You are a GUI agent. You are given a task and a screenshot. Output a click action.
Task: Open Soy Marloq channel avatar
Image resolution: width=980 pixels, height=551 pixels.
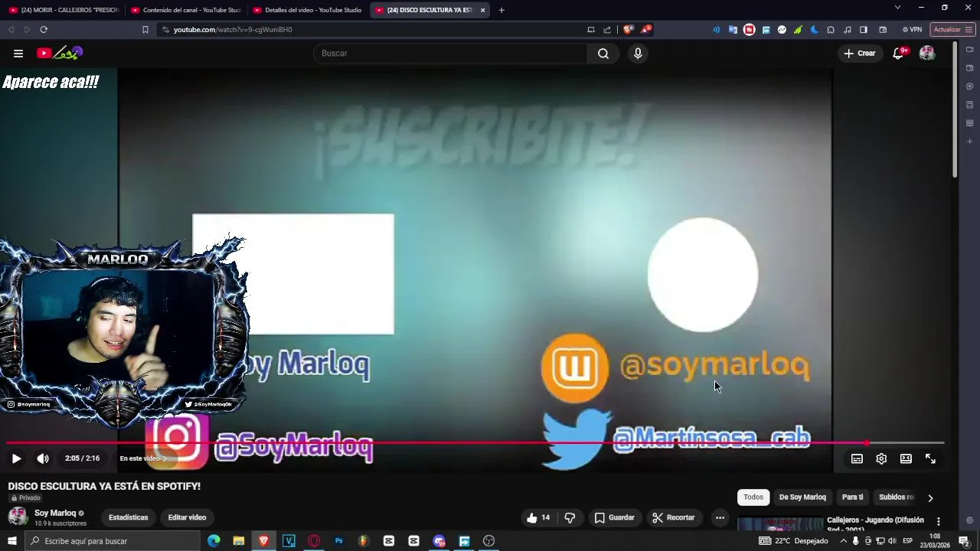[x=18, y=517]
